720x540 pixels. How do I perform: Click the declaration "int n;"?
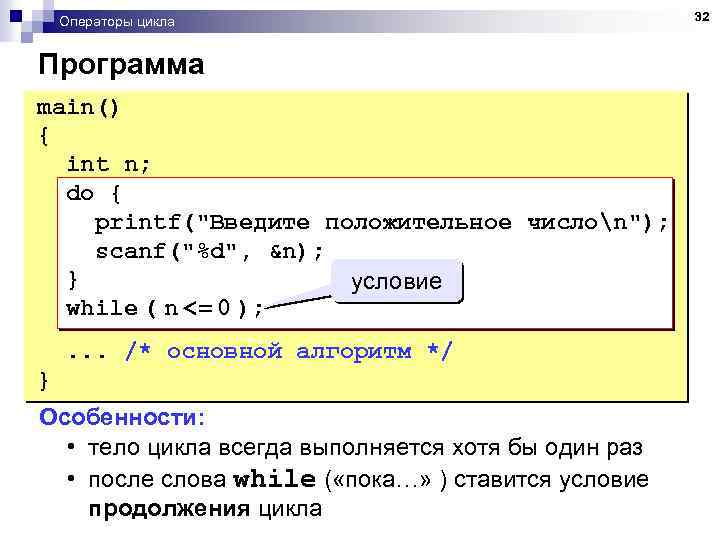108,164
